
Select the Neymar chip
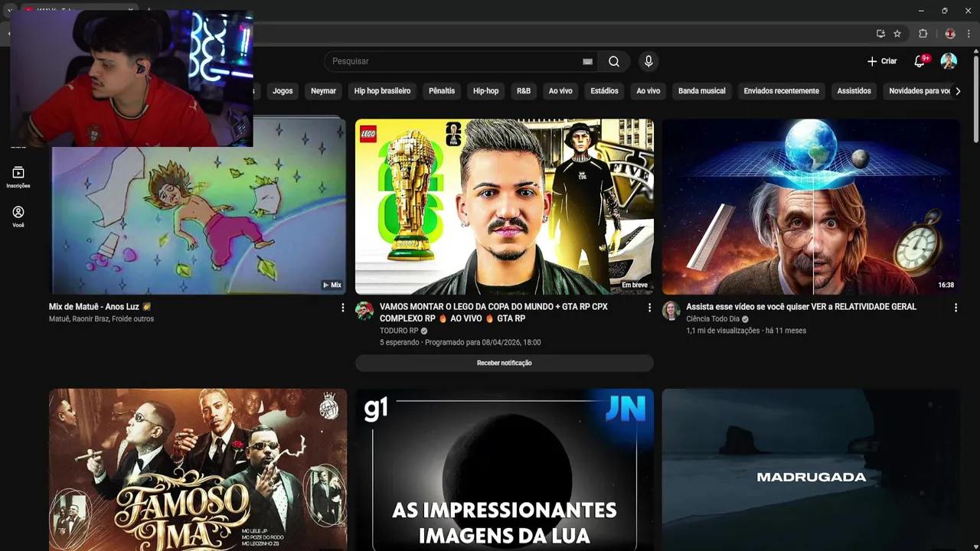point(323,91)
